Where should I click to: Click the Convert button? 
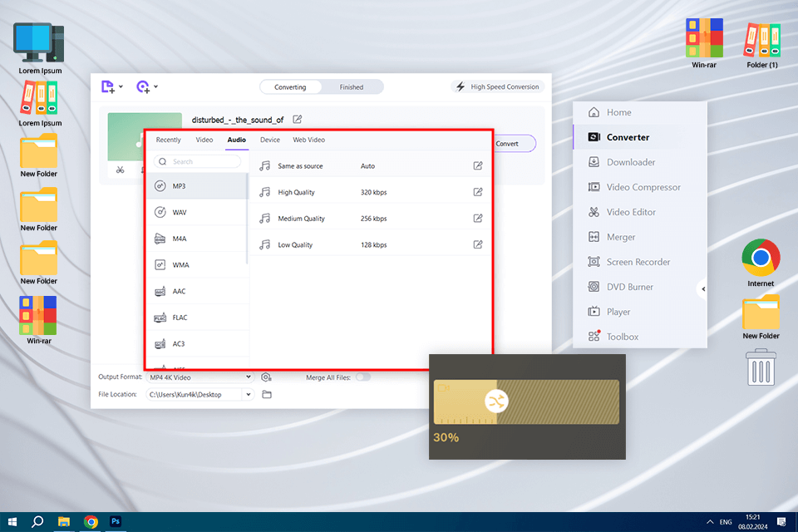(514, 144)
